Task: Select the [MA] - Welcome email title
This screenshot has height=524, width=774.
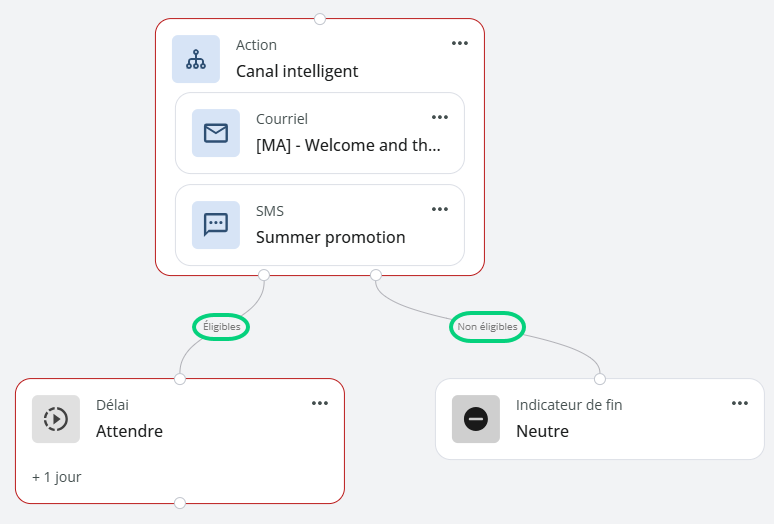Action: pos(348,146)
